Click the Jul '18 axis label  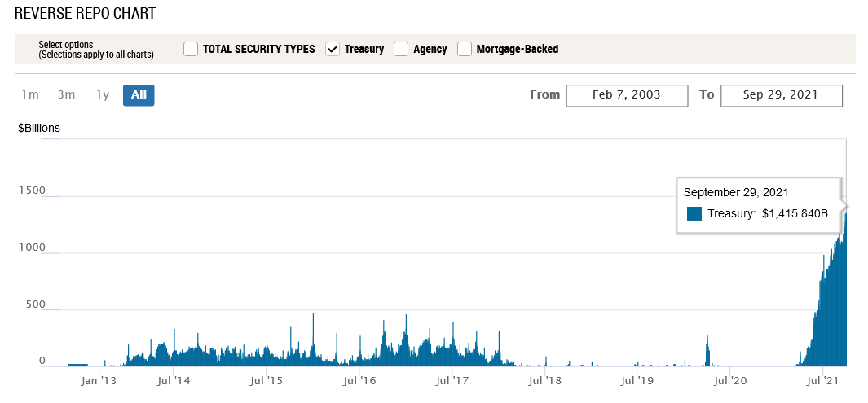coord(545,379)
